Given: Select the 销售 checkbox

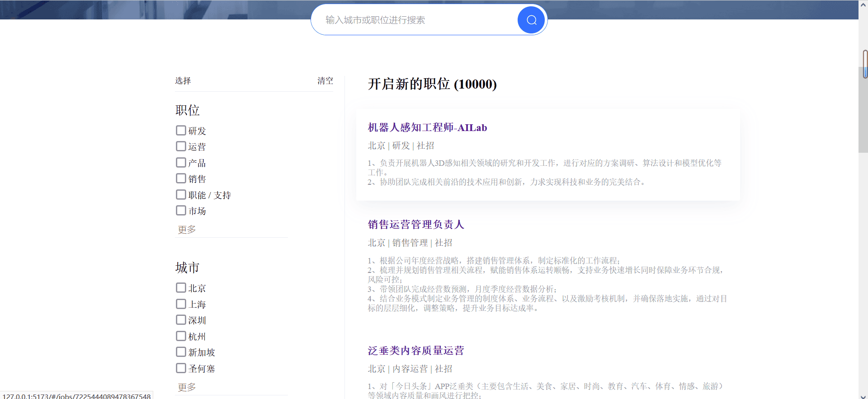Looking at the screenshot, I should pyautogui.click(x=181, y=178).
